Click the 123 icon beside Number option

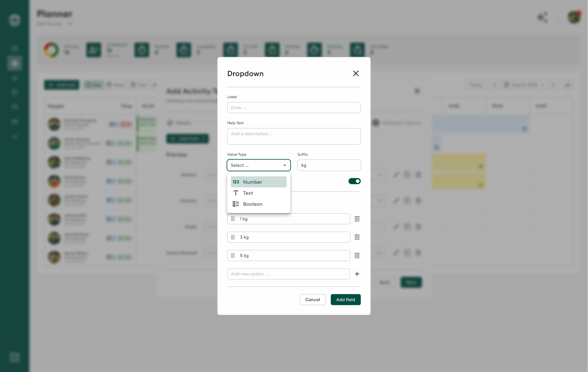tap(236, 182)
